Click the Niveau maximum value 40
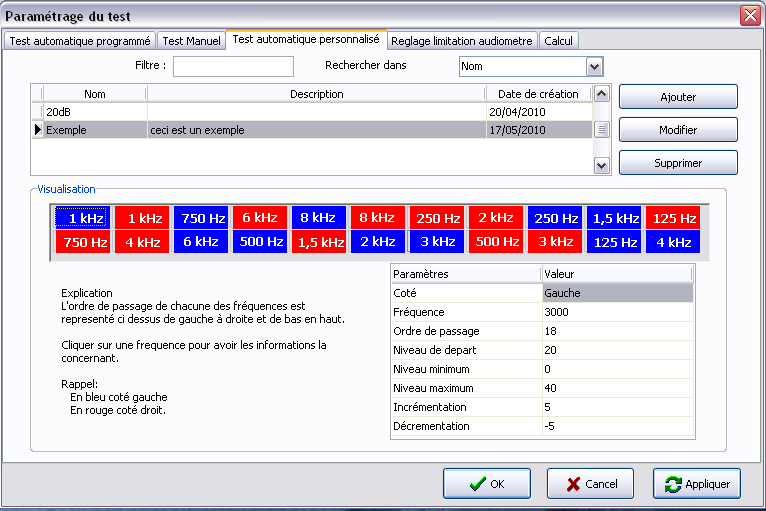 pyautogui.click(x=618, y=388)
